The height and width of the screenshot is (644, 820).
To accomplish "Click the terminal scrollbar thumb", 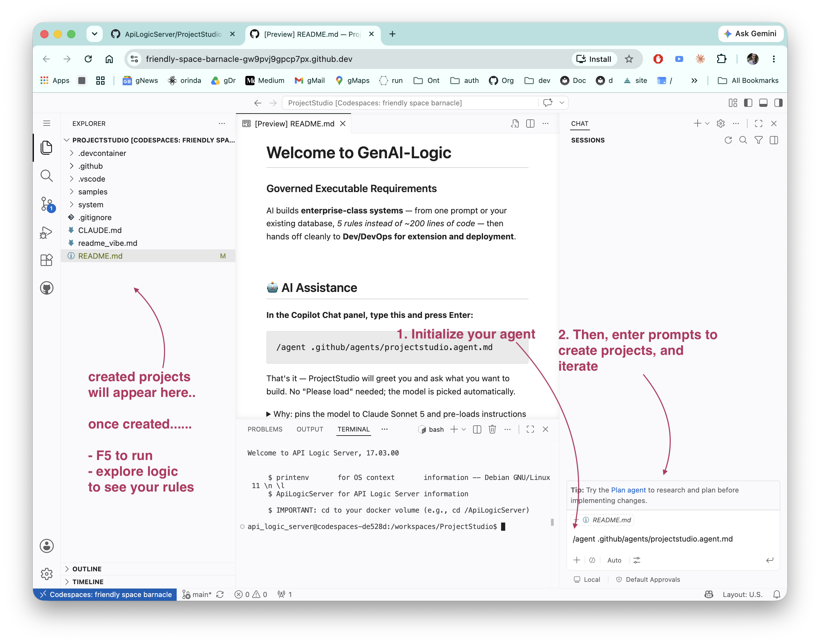I will click(x=552, y=522).
